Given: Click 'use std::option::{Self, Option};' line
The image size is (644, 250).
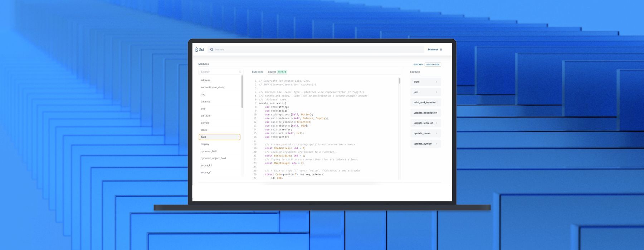Looking at the screenshot, I should click(x=289, y=115).
